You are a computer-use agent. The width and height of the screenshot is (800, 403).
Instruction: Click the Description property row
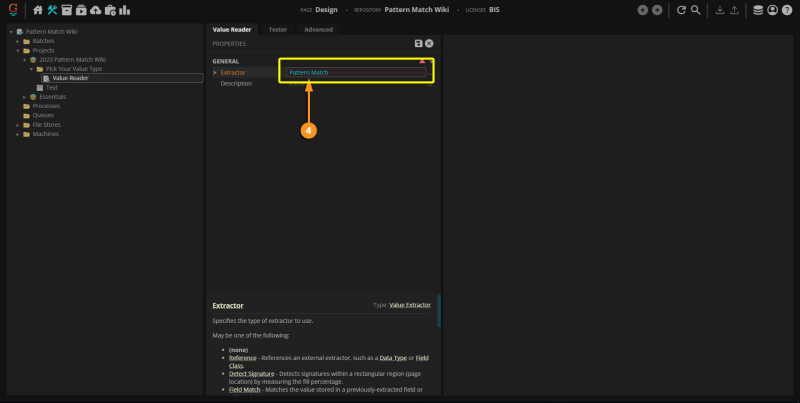pos(323,83)
